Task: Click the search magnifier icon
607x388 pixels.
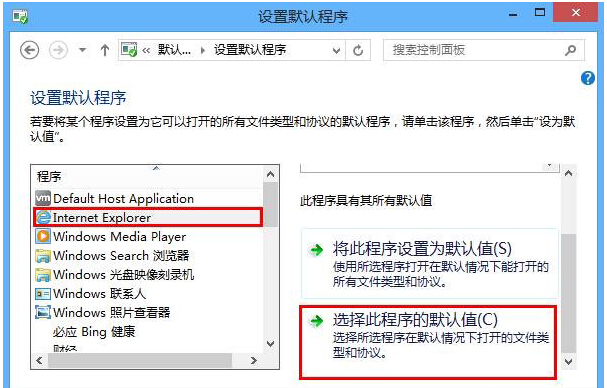Action: pyautogui.click(x=570, y=50)
